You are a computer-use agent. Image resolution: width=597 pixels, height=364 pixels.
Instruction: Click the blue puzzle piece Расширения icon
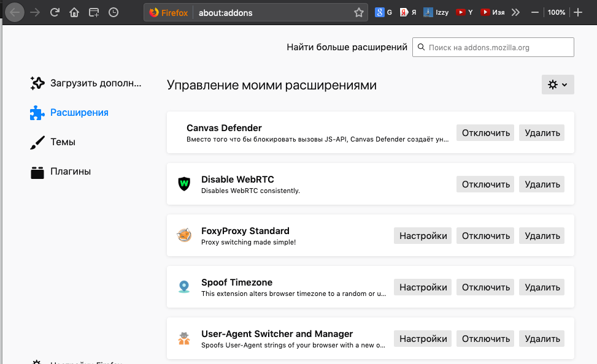click(37, 113)
